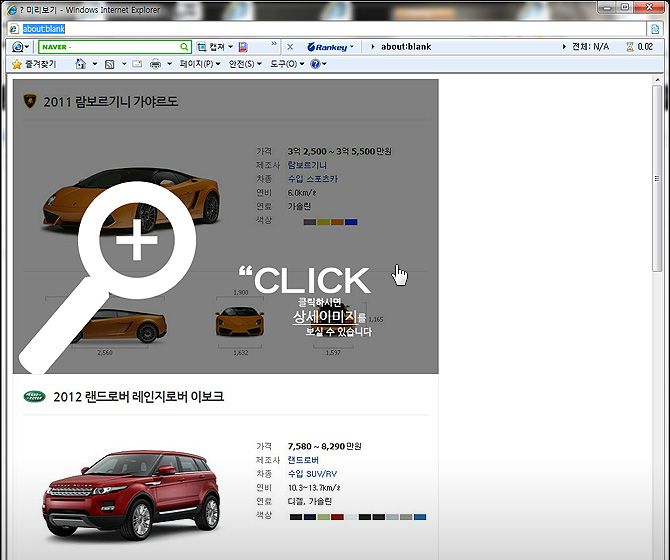670x560 pixels.
Task: Select the yellow Gallardo color swatch
Action: pyautogui.click(x=323, y=222)
